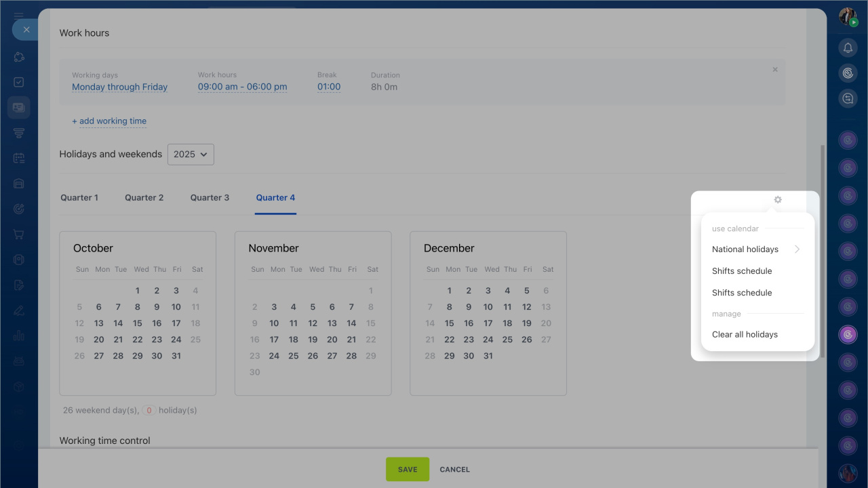Screen dimensions: 868x488
Task: Expand National holidays submenu
Action: click(x=755, y=249)
